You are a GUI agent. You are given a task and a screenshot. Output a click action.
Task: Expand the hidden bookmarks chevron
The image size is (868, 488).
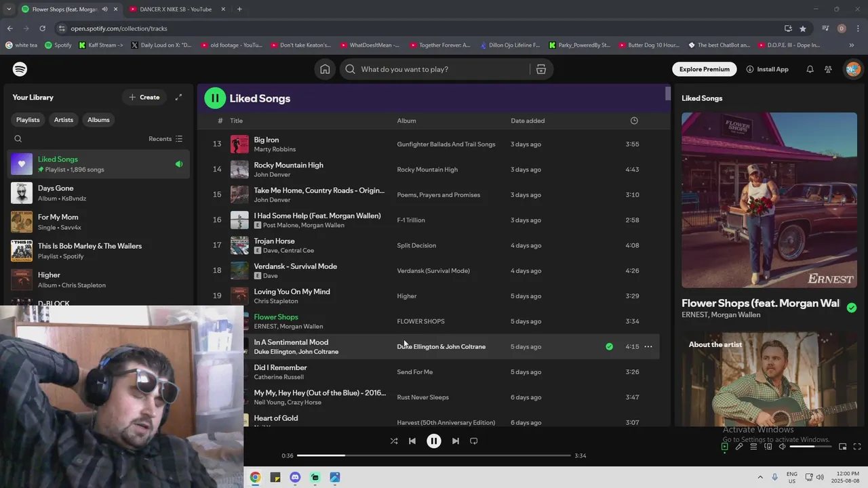[852, 45]
